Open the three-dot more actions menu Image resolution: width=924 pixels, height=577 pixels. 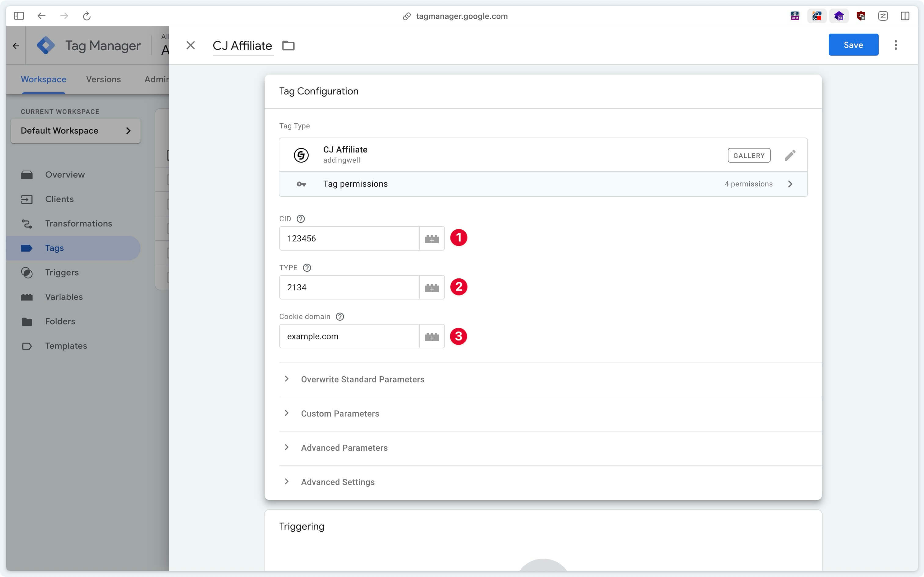click(896, 45)
